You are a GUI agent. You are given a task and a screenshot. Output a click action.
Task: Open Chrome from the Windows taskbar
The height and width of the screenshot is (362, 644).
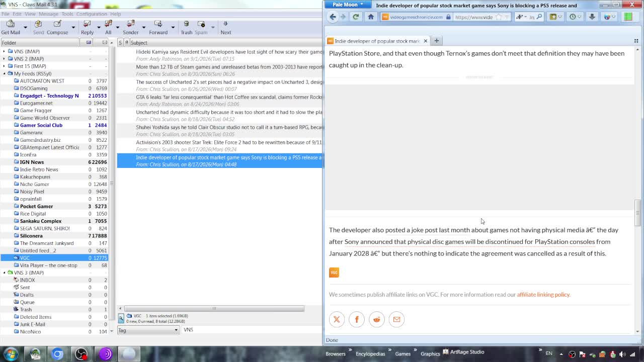coord(57,354)
